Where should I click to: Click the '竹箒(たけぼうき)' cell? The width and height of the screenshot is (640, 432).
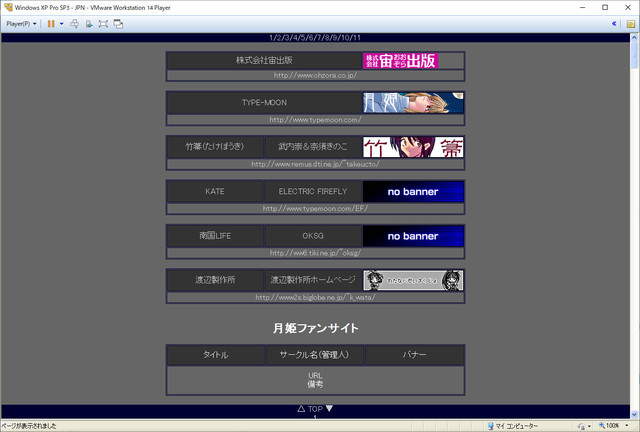pyautogui.click(x=215, y=147)
